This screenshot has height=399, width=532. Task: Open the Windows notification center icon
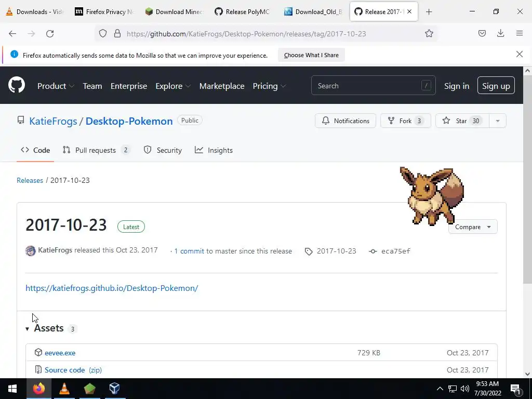pyautogui.click(x=515, y=389)
